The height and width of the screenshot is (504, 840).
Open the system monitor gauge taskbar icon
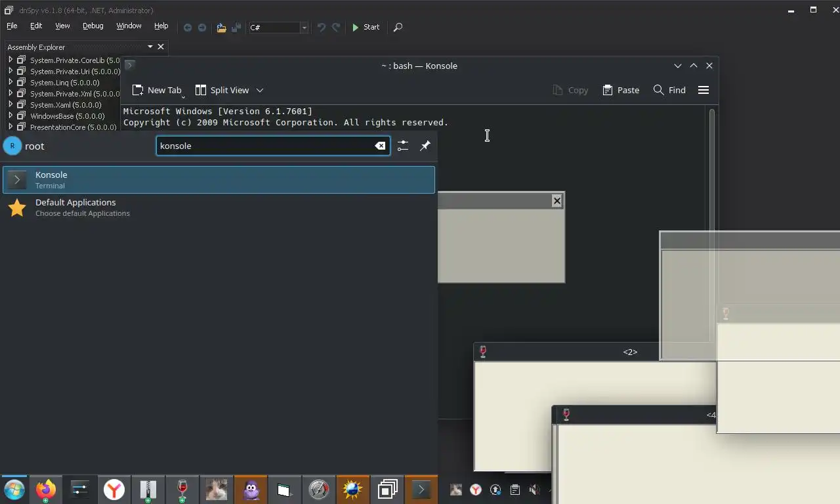pyautogui.click(x=319, y=490)
